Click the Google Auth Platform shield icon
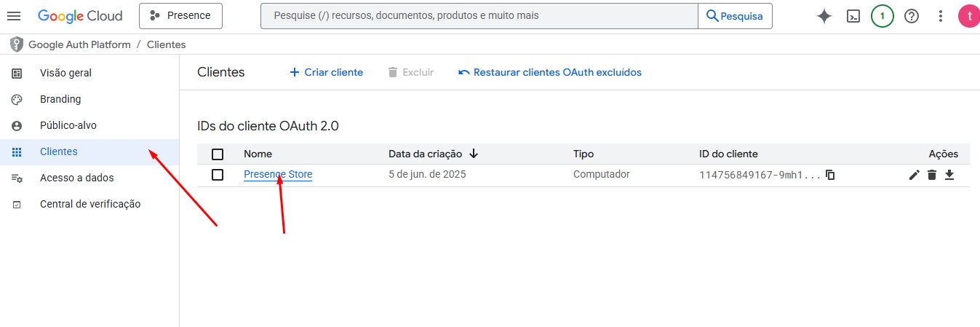The image size is (980, 327). pyautogui.click(x=17, y=44)
